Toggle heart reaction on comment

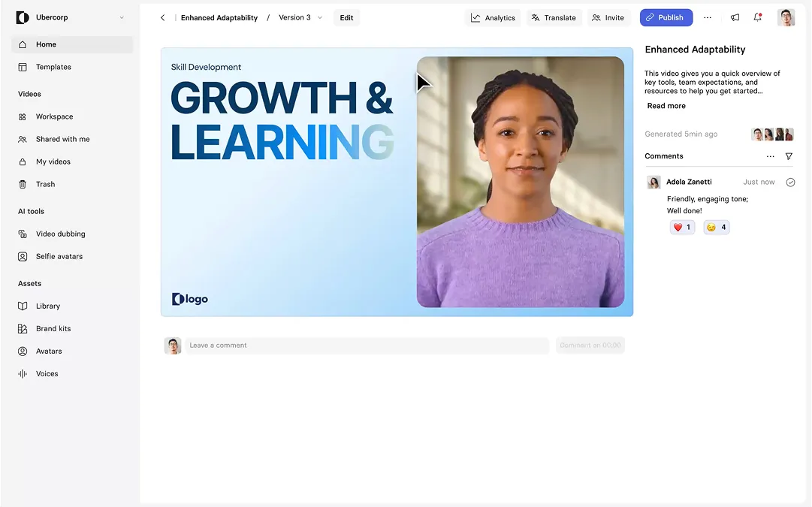pyautogui.click(x=682, y=227)
